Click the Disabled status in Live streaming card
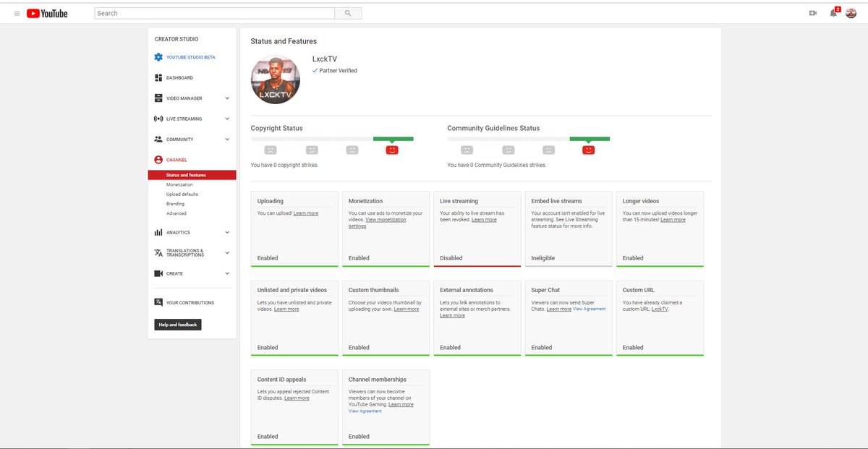 (451, 258)
